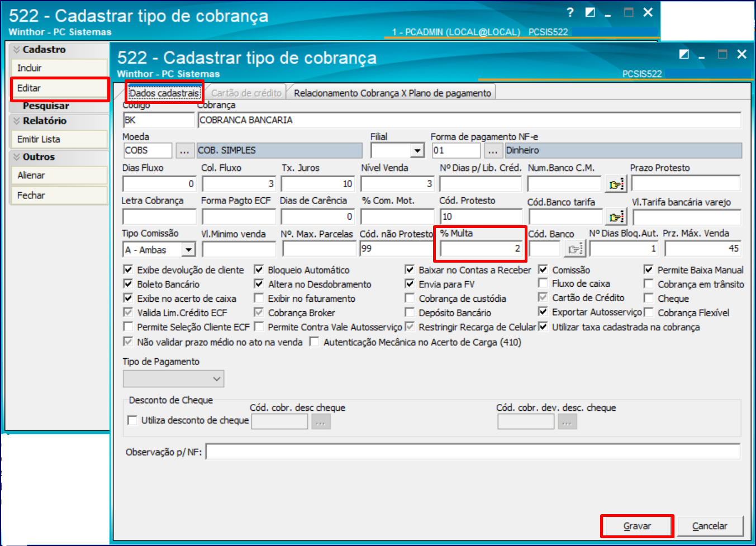756x546 pixels.
Task: Click restore icon in back window title
Action: click(x=590, y=12)
